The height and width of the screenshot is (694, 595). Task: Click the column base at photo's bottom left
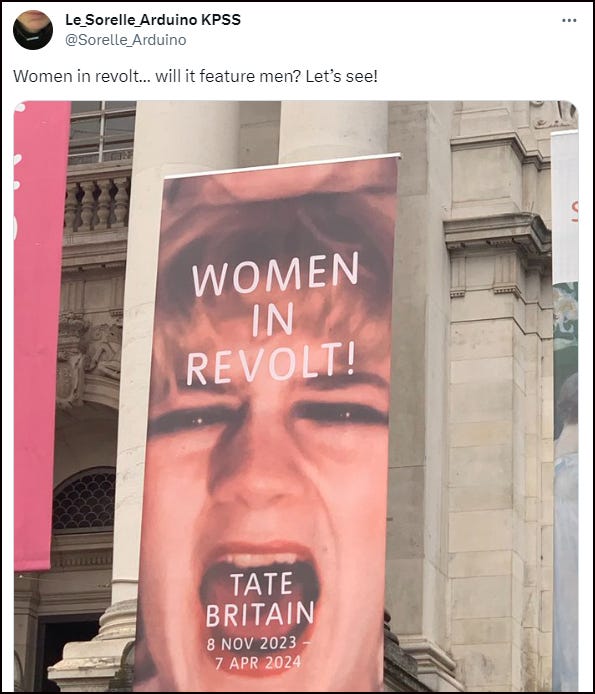(x=91, y=646)
